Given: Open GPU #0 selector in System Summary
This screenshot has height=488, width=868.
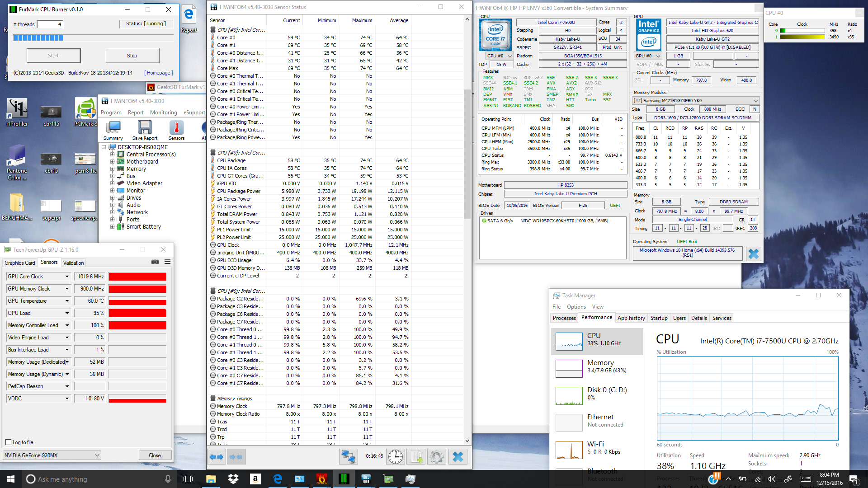Looking at the screenshot, I should [648, 56].
